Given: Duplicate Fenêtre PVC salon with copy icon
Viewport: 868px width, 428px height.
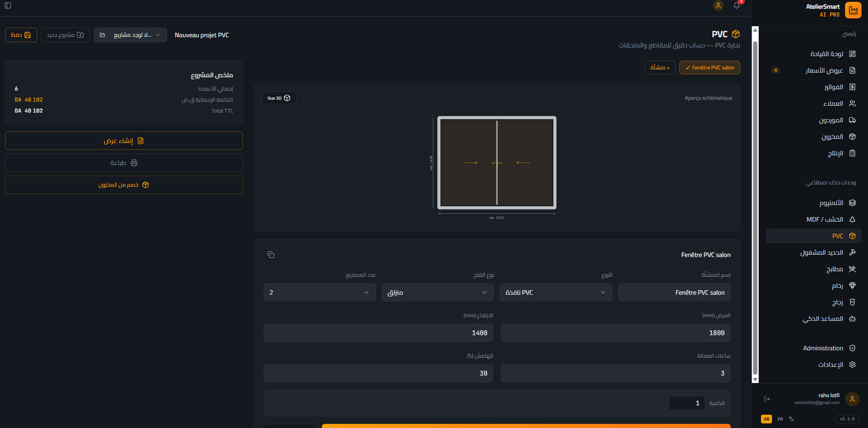Looking at the screenshot, I should 271,255.
